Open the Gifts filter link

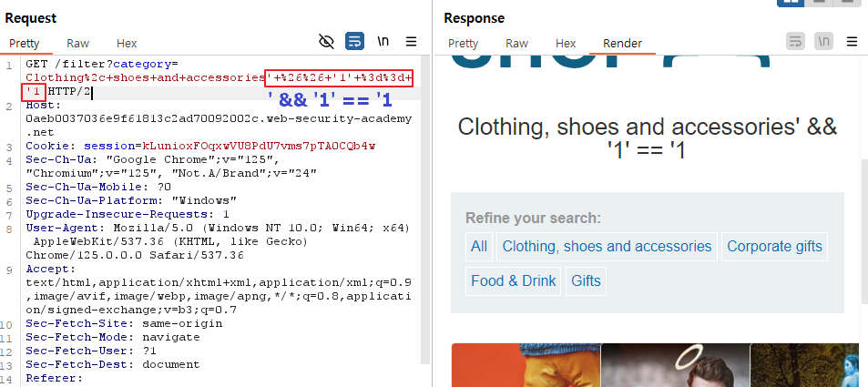[586, 280]
